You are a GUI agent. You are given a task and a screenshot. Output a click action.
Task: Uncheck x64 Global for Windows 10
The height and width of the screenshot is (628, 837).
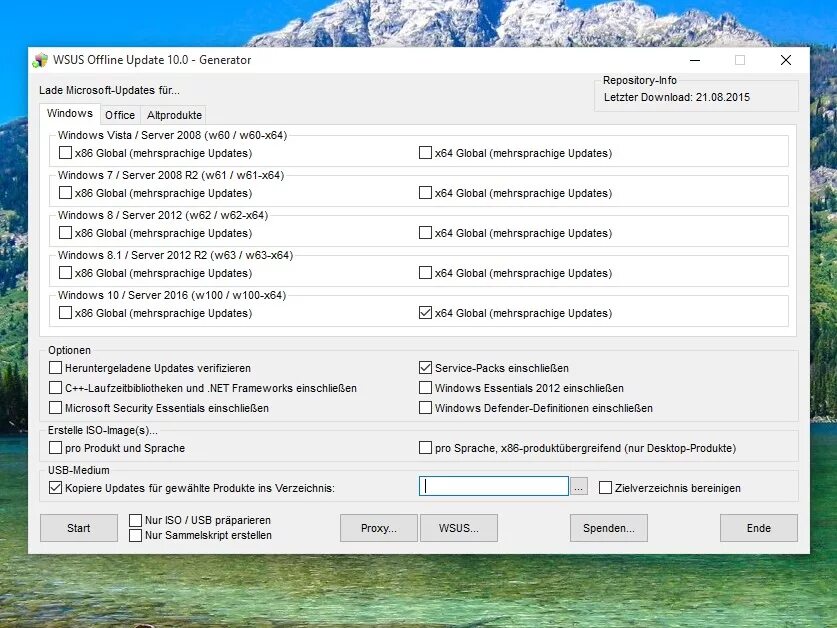pyautogui.click(x=425, y=312)
